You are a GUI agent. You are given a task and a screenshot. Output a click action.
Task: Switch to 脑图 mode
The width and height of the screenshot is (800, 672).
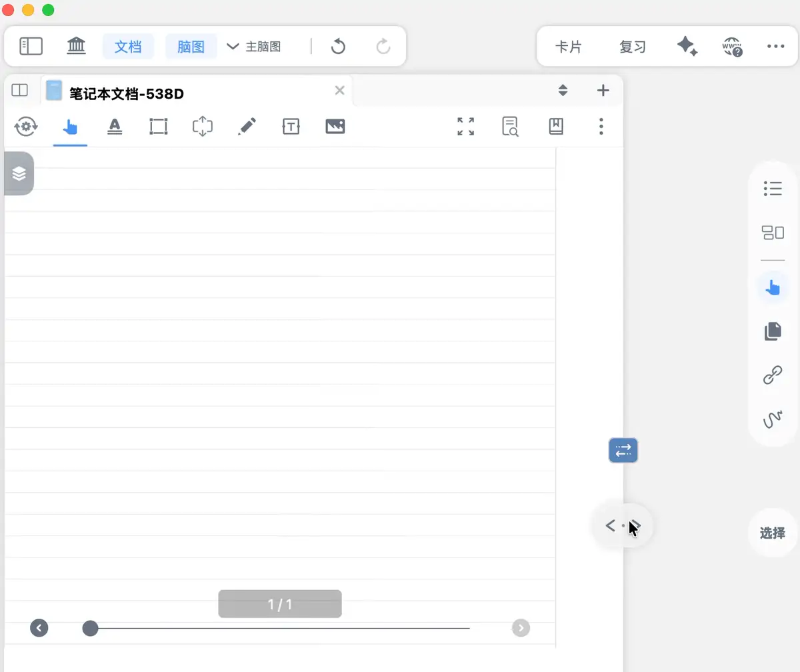tap(191, 47)
